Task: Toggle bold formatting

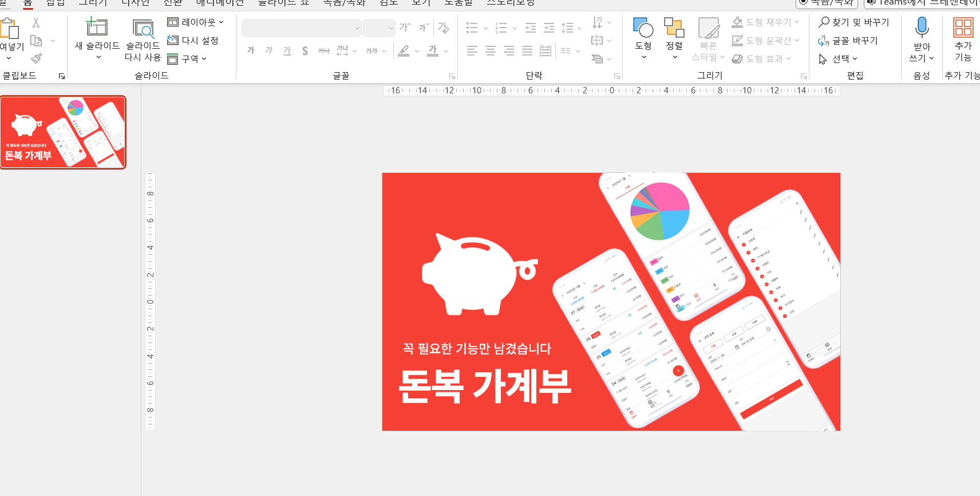Action: pyautogui.click(x=251, y=50)
